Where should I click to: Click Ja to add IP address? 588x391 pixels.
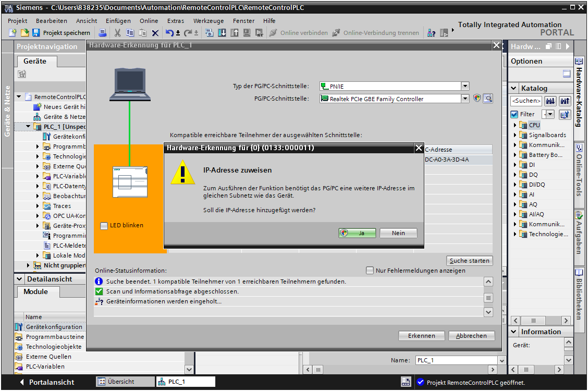point(357,233)
